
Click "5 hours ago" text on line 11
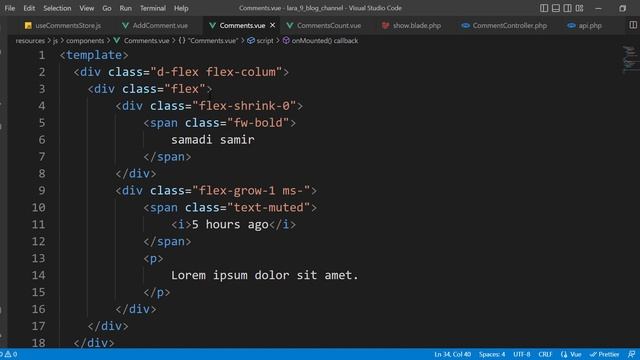pyautogui.click(x=230, y=224)
